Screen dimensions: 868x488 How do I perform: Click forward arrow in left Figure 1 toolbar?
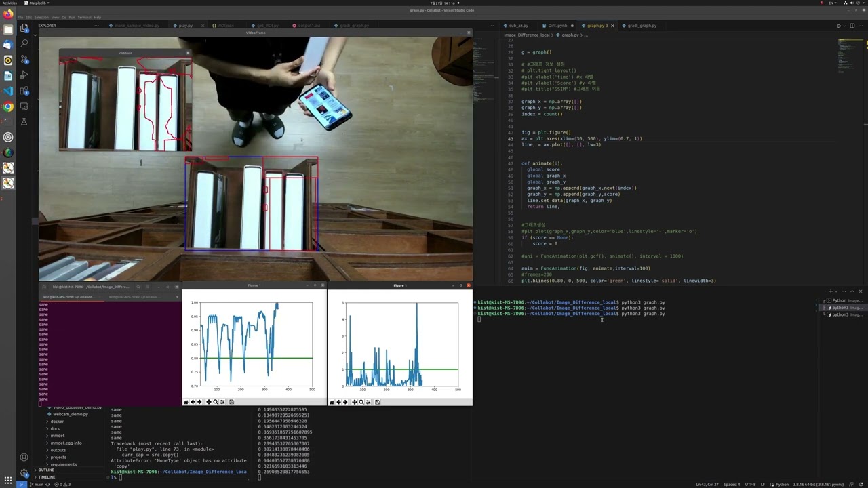click(199, 402)
